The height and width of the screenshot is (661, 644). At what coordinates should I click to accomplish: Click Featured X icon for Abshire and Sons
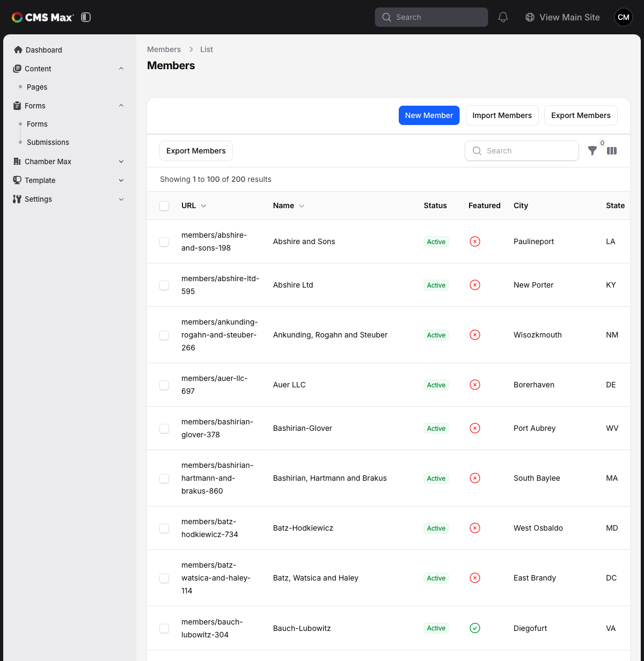point(475,241)
